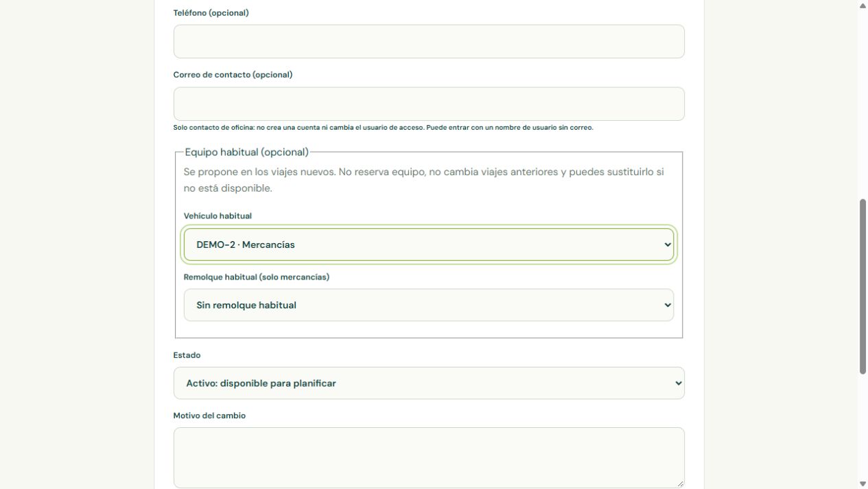
Task: Click the scrollbar up arrow
Action: (x=863, y=5)
